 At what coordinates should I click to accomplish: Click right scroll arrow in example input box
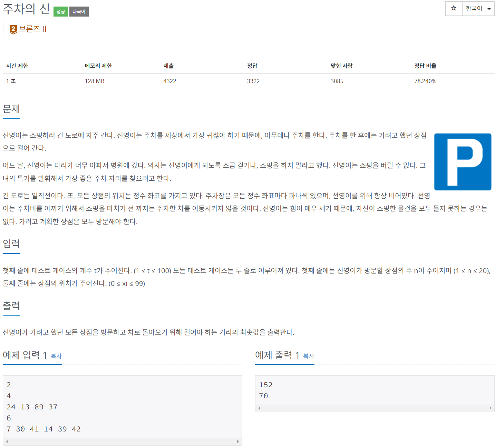coord(238,441)
